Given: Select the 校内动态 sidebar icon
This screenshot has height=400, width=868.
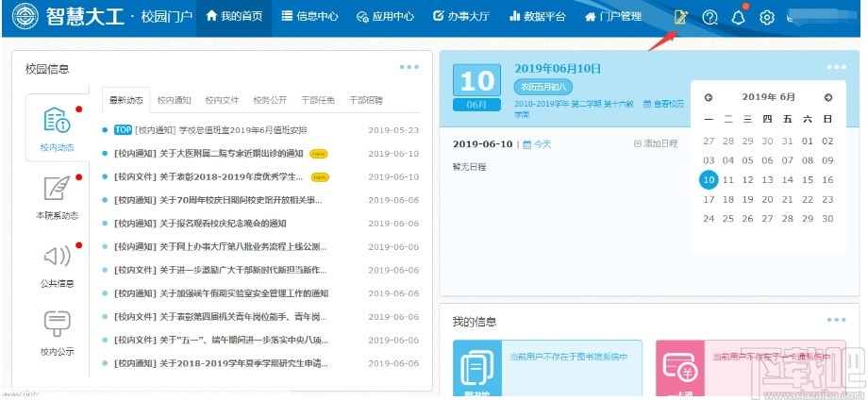Looking at the screenshot, I should pyautogui.click(x=57, y=120).
